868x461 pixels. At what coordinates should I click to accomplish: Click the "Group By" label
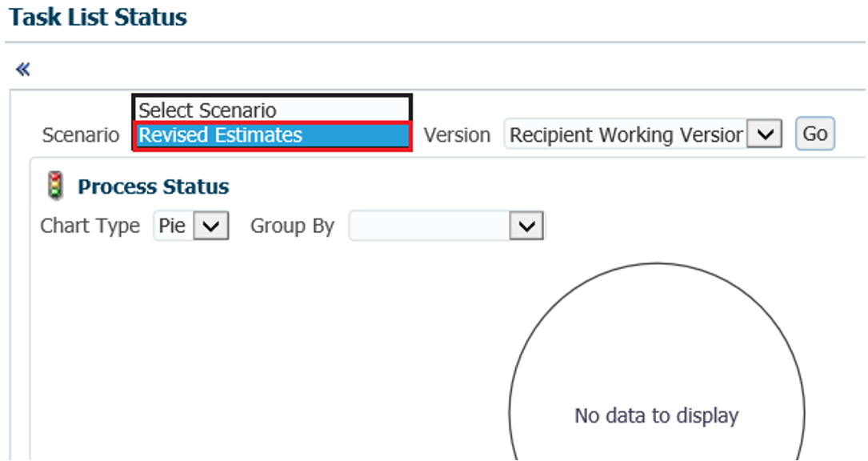click(292, 226)
